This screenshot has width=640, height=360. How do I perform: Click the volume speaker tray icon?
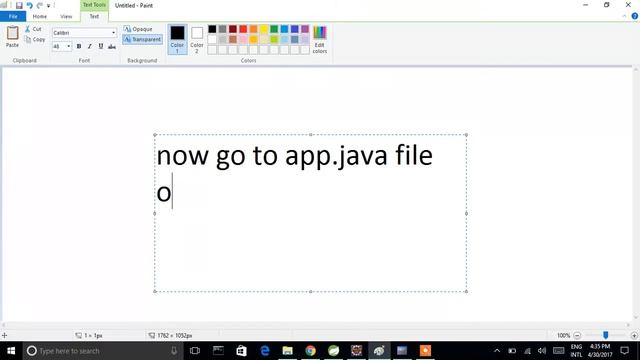tap(542, 351)
